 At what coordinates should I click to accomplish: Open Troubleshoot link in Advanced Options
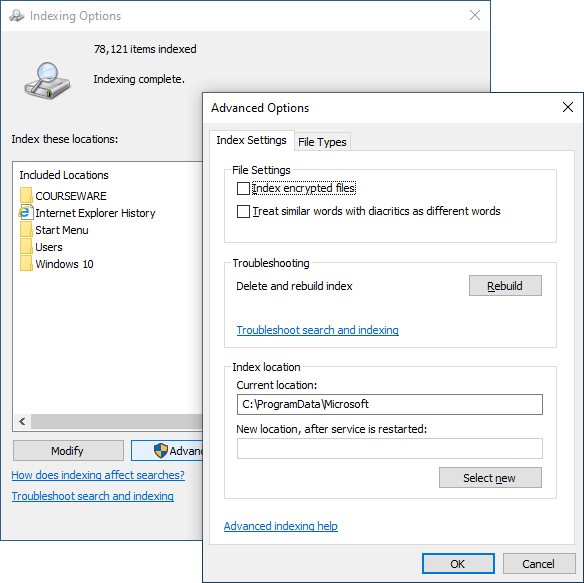click(x=318, y=330)
